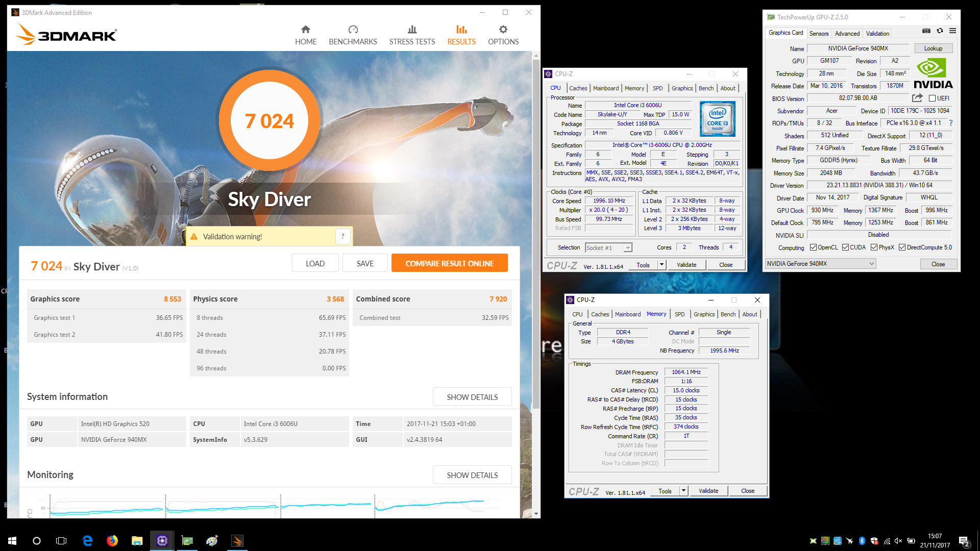Click the 3DMark scrollbar down arrow
The width and height of the screenshot is (980, 551).
tap(536, 514)
